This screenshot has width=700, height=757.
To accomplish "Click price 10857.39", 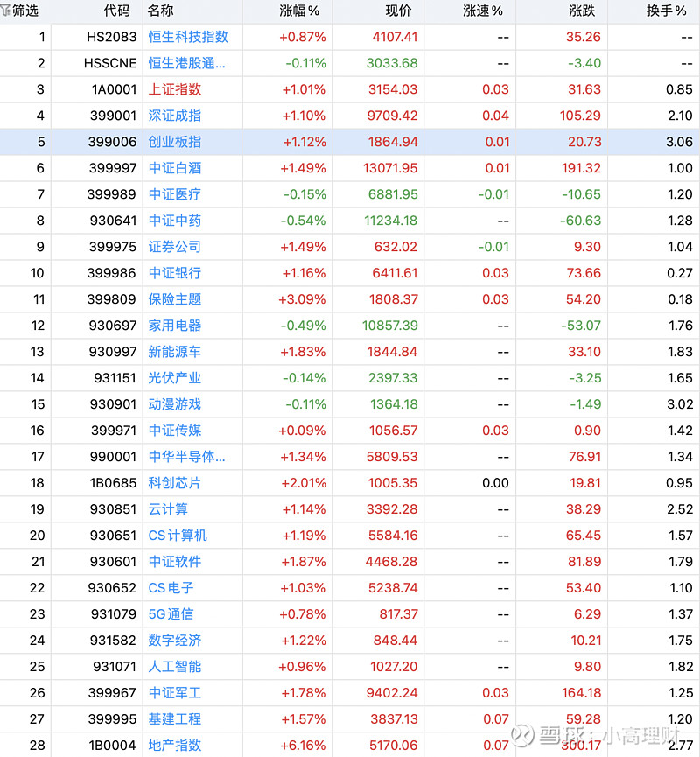I will tap(390, 326).
